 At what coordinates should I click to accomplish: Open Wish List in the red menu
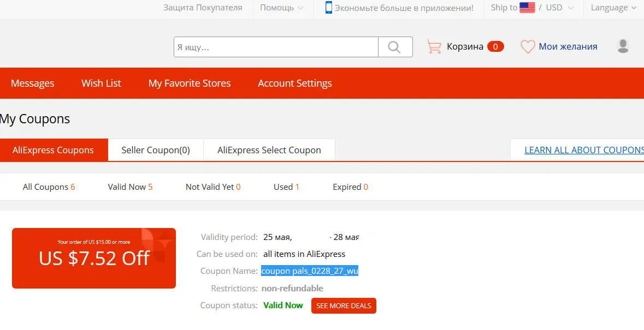[x=101, y=83]
